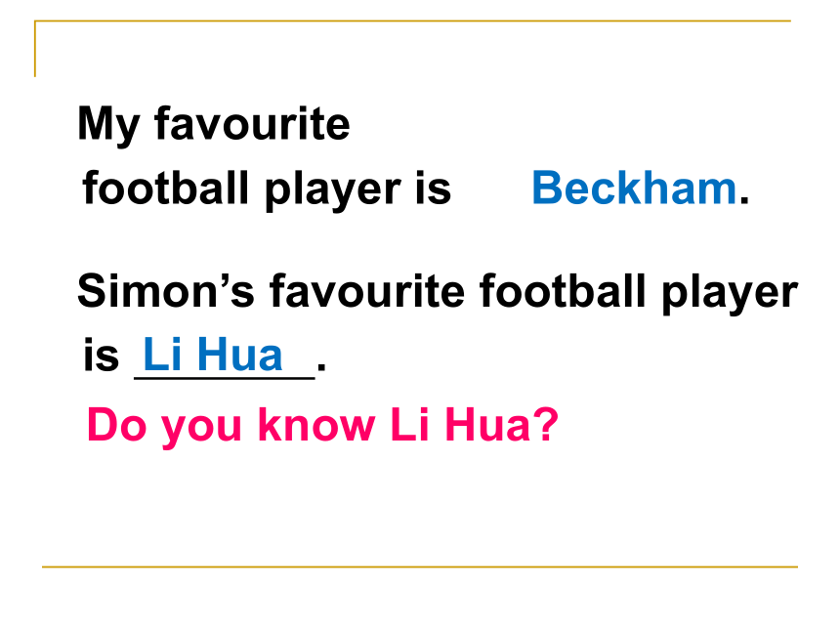Click the period after Beckham
This screenshot has width=840, height=630.
(743, 201)
